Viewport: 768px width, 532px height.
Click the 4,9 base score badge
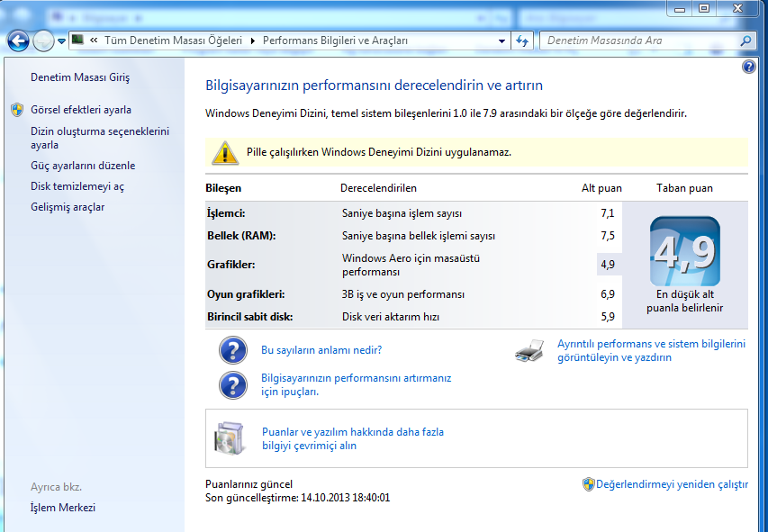[x=684, y=251]
